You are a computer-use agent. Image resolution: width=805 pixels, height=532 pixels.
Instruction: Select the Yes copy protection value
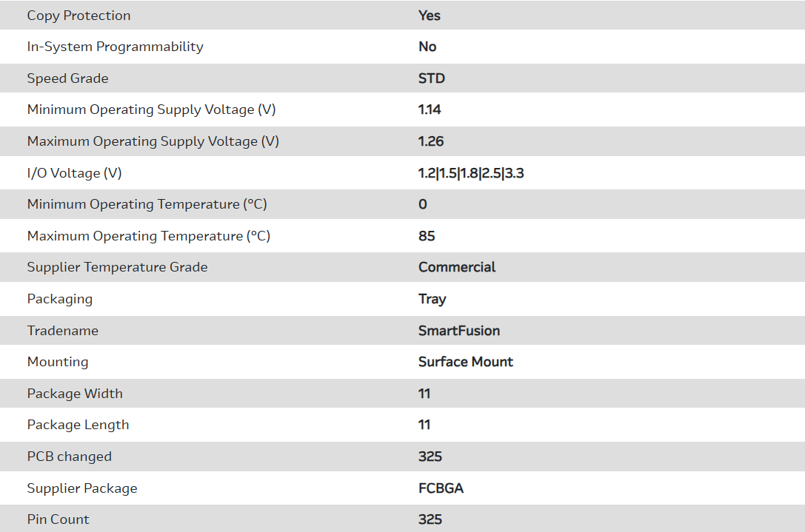tap(430, 16)
